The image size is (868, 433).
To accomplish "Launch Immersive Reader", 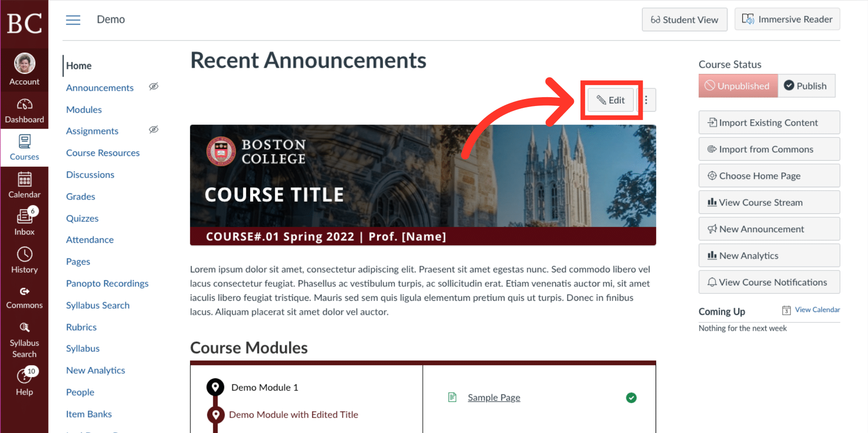I will click(x=787, y=19).
